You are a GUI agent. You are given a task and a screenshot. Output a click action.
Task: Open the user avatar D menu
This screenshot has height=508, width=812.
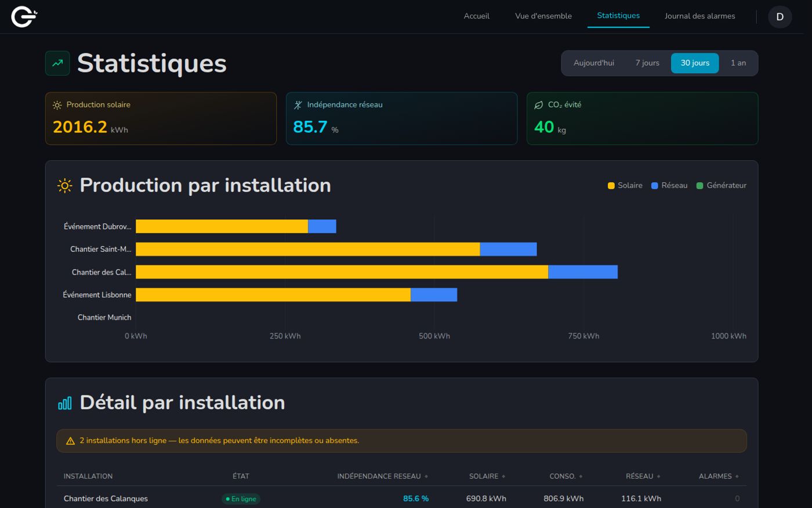click(780, 17)
